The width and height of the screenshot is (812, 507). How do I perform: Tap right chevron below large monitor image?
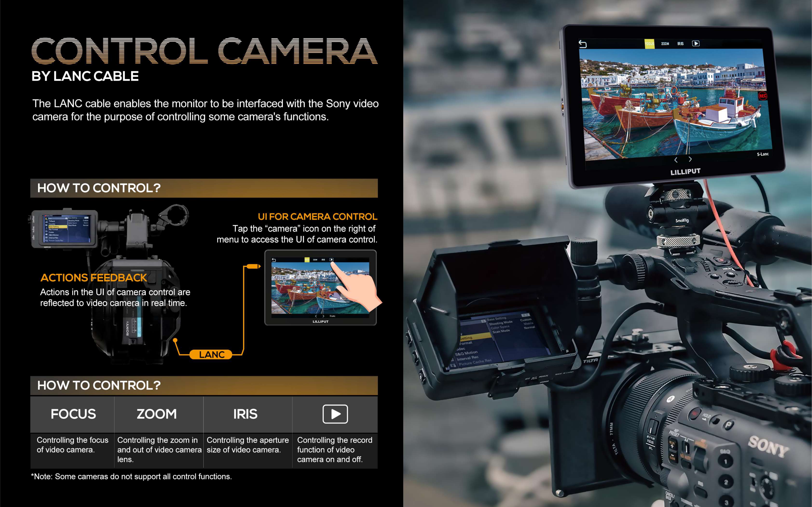pos(690,159)
